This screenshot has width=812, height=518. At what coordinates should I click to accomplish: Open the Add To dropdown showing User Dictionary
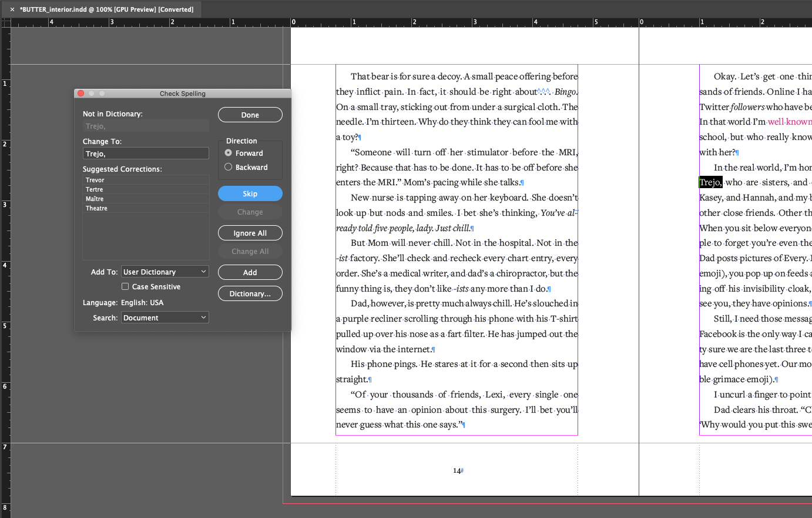165,271
